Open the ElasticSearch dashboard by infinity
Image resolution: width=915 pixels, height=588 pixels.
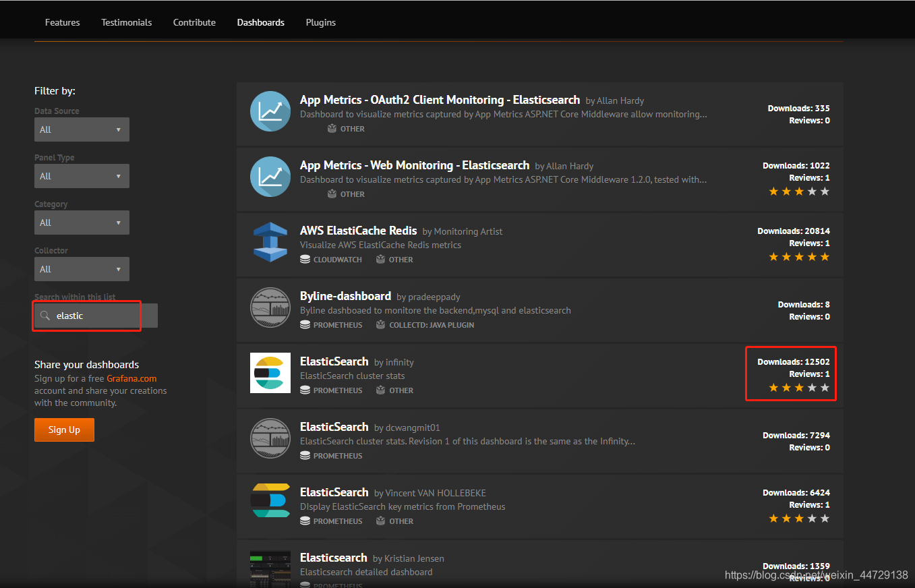[x=334, y=361]
